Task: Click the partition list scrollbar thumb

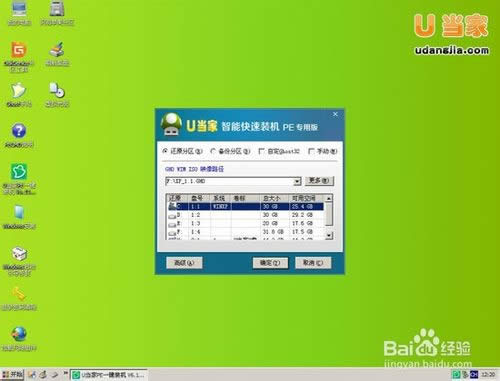Action: [329, 214]
